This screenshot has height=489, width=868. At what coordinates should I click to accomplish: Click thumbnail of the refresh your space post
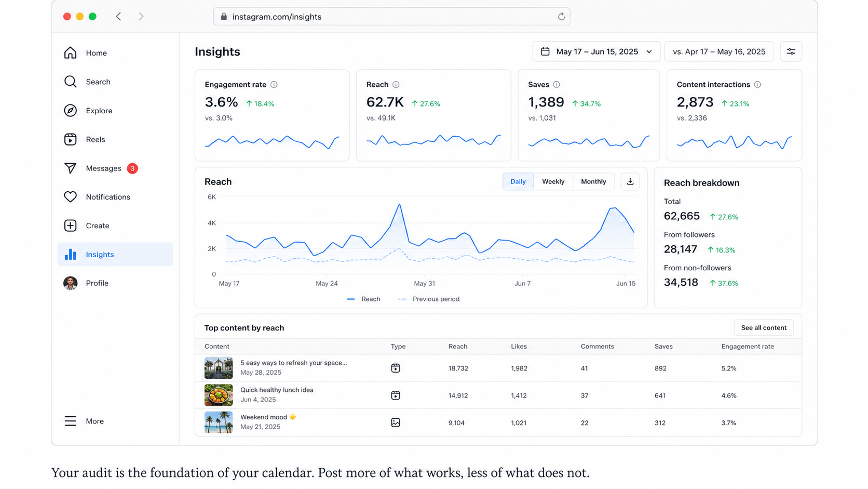(x=219, y=368)
